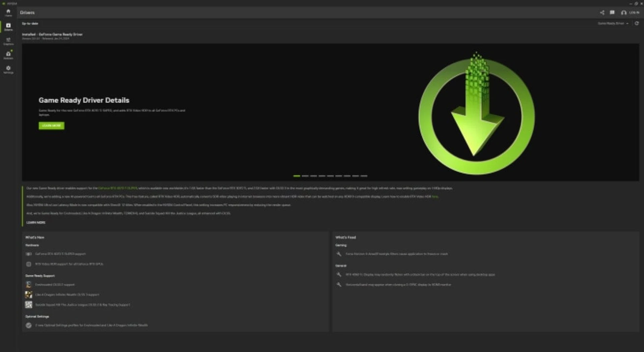Open the Game Ready Driver dropdown
644x352 pixels.
[x=613, y=23]
